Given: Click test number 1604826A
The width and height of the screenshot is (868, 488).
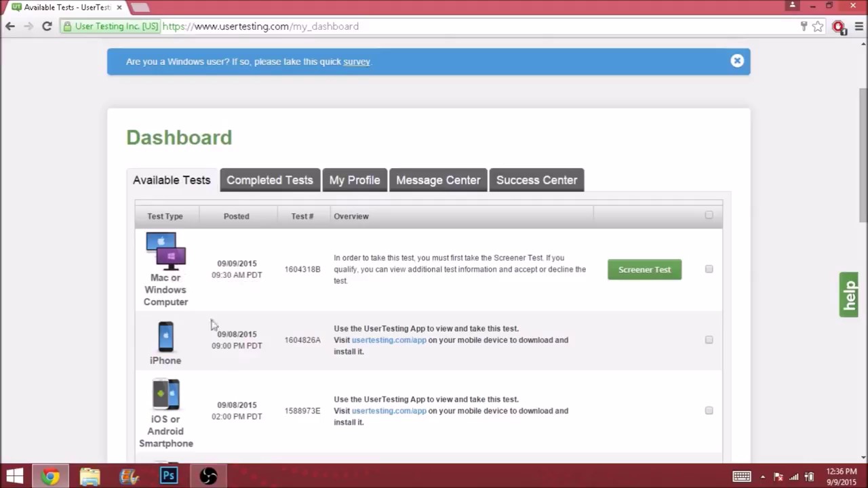Looking at the screenshot, I should click(302, 340).
